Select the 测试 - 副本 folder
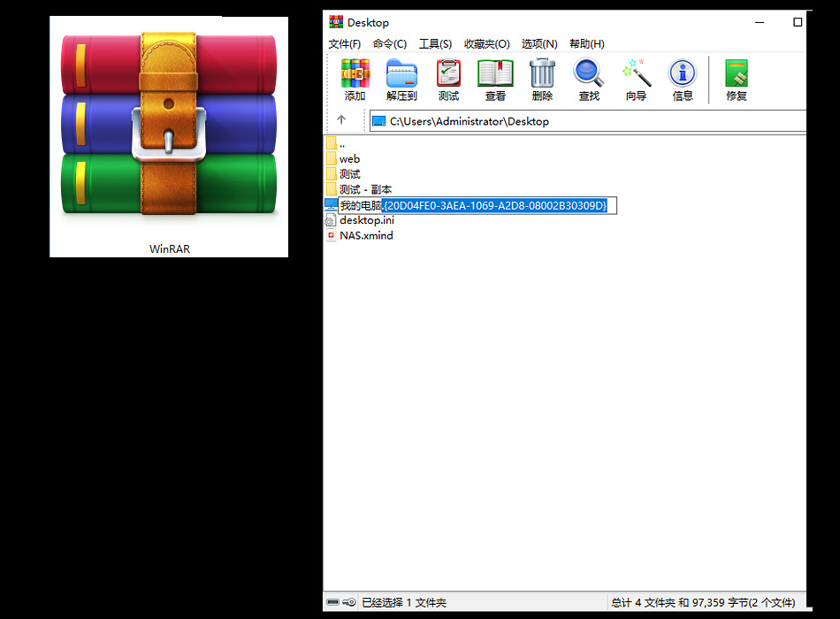840x619 pixels. click(x=365, y=190)
